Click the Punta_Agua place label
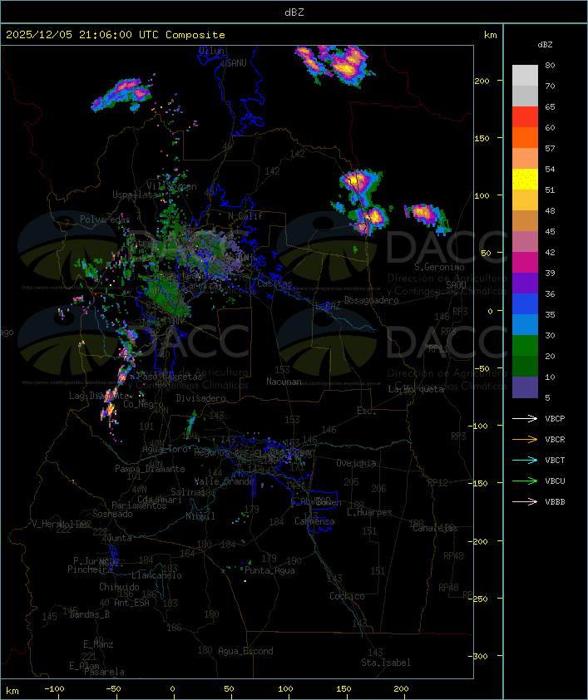The width and height of the screenshot is (588, 700). pyautogui.click(x=269, y=570)
